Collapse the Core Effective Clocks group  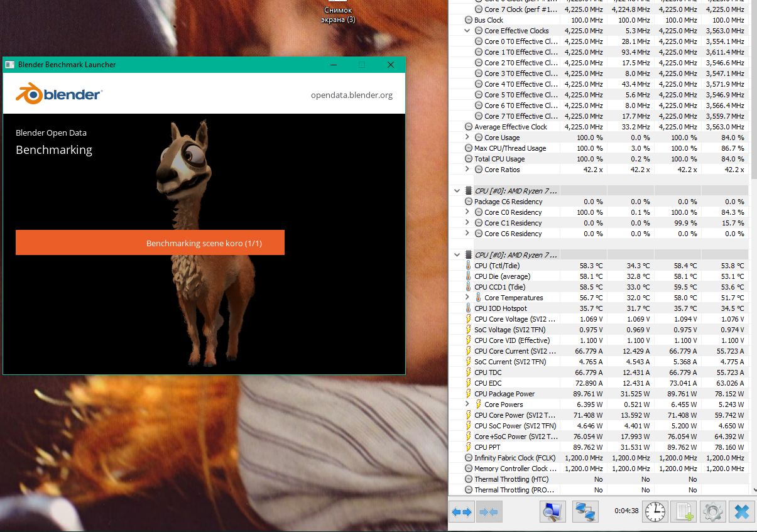click(467, 31)
